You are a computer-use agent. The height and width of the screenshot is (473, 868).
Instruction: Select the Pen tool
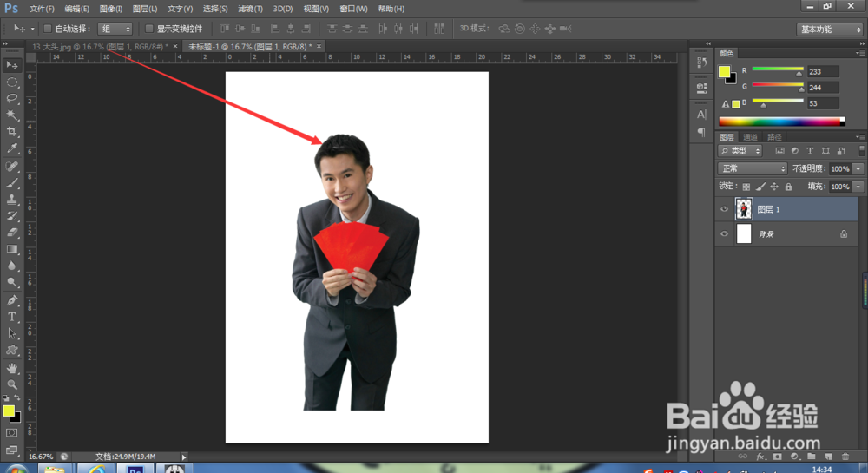pyautogui.click(x=11, y=300)
